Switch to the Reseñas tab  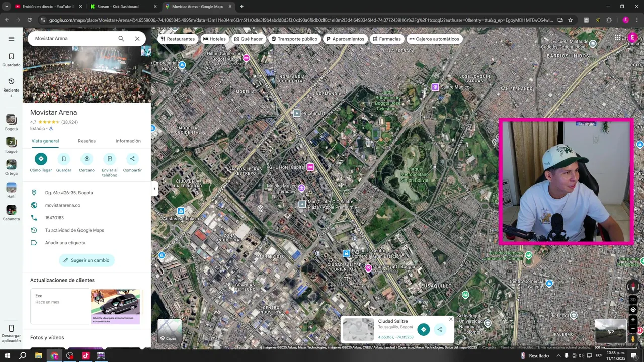(87, 141)
